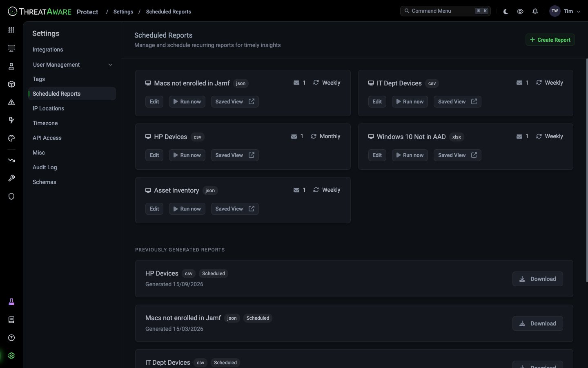Open the palette dashboard icon in the sidebar
The height and width of the screenshot is (368, 588).
11,138
